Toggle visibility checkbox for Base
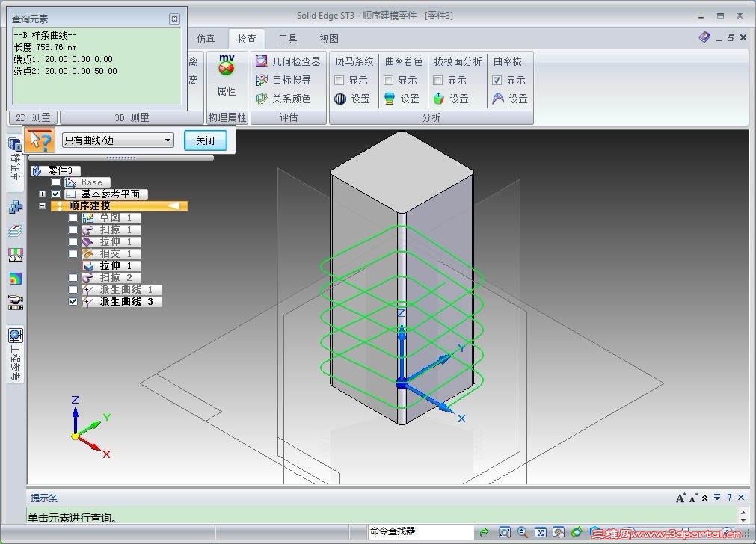This screenshot has height=544, width=756. click(56, 182)
